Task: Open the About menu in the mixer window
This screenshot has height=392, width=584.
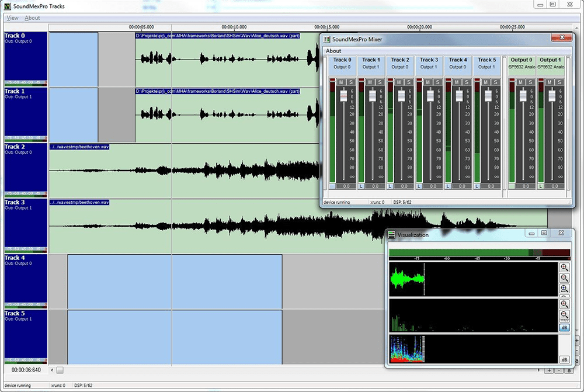Action: [333, 51]
